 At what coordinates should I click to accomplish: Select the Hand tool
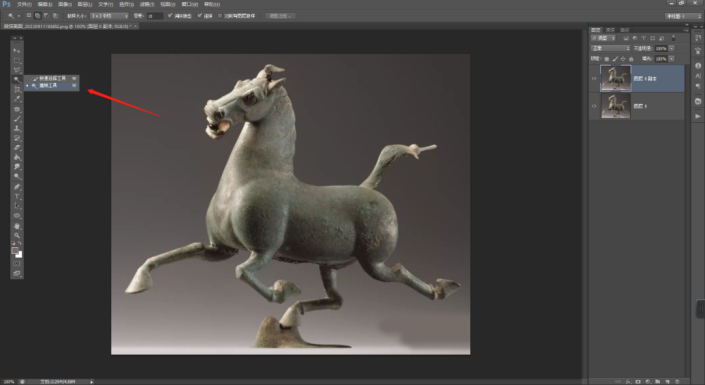pos(17,226)
